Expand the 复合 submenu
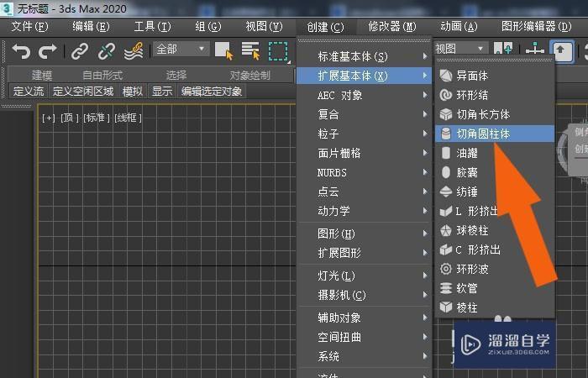The width and height of the screenshot is (588, 378). point(364,114)
